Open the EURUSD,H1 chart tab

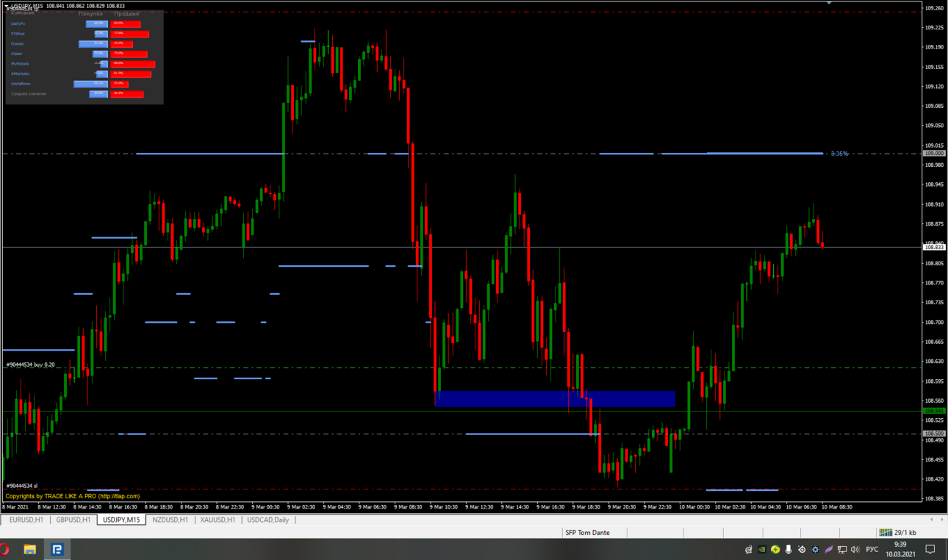pos(26,520)
